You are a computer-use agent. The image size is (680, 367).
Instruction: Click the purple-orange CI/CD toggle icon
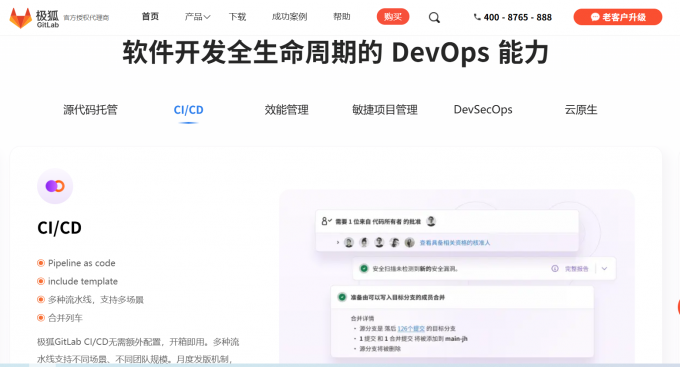55,186
